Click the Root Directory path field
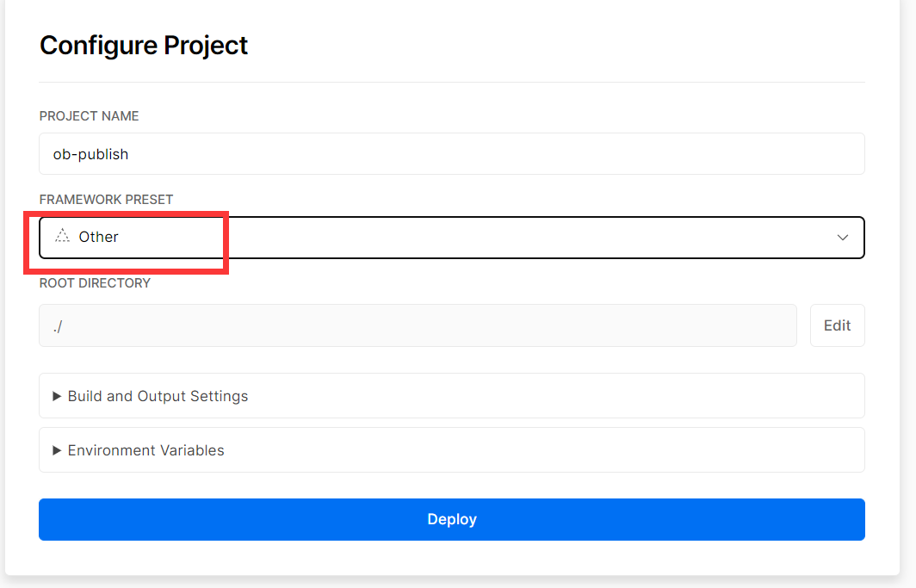This screenshot has height=588, width=916. (x=418, y=325)
